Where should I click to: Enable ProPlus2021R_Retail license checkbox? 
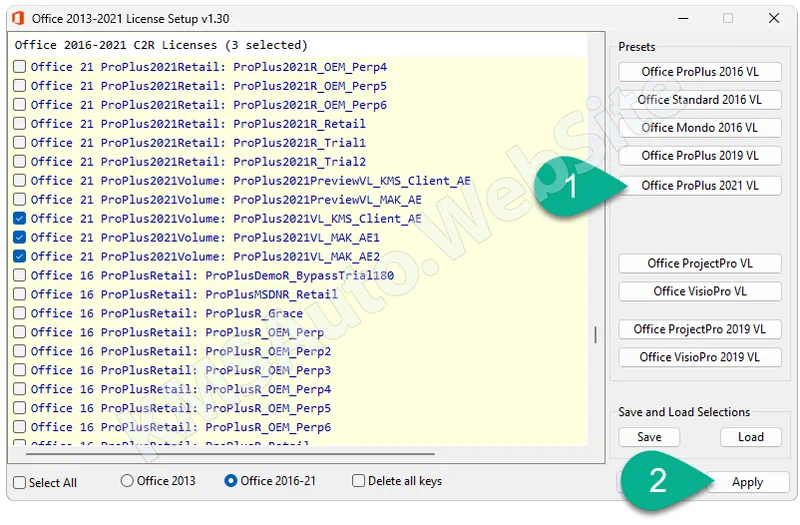pos(20,124)
